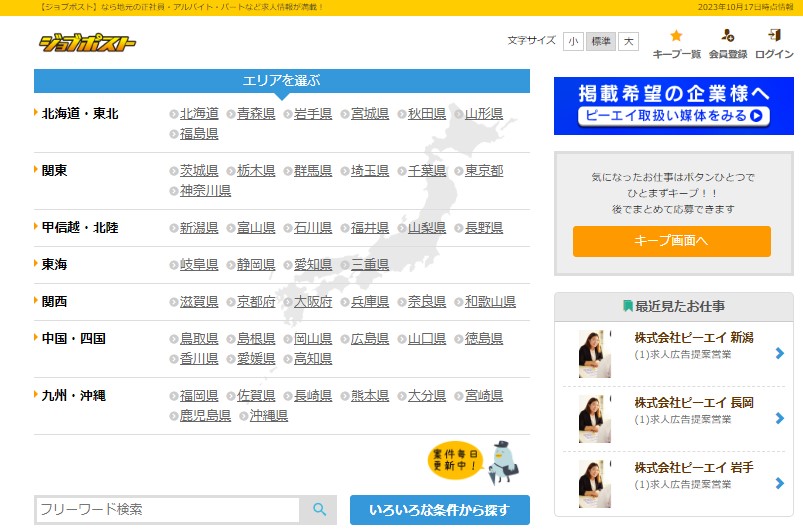Click the arrow beside 株式会社ピーエイ 長岡

779,418
